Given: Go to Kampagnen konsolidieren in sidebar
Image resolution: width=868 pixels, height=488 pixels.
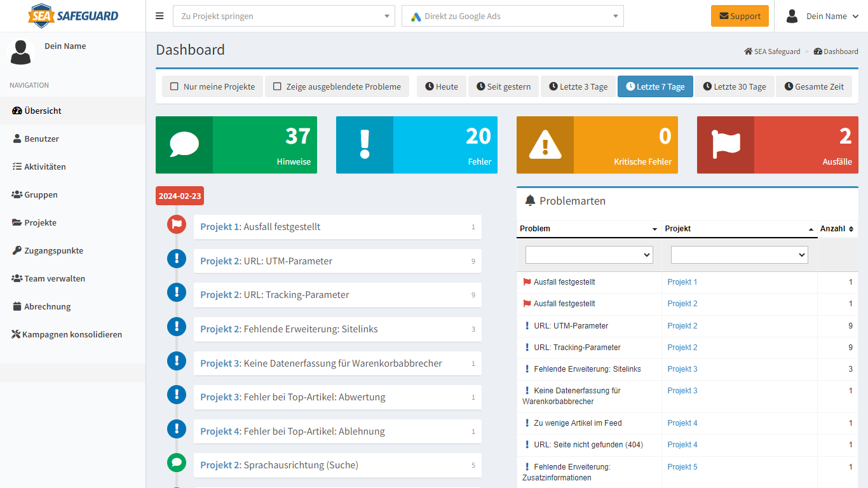Looking at the screenshot, I should pos(72,334).
